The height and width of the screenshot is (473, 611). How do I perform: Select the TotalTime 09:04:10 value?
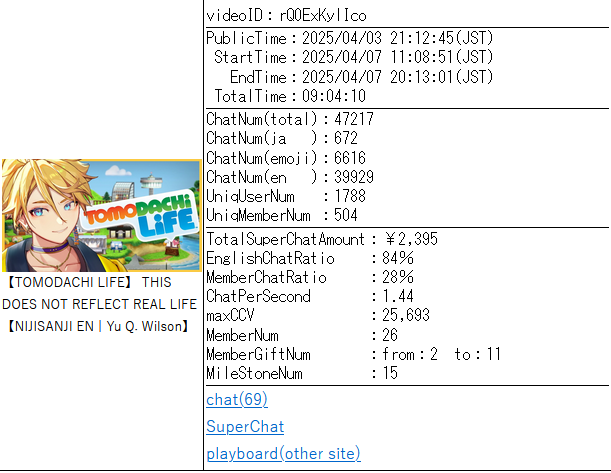pyautogui.click(x=334, y=96)
